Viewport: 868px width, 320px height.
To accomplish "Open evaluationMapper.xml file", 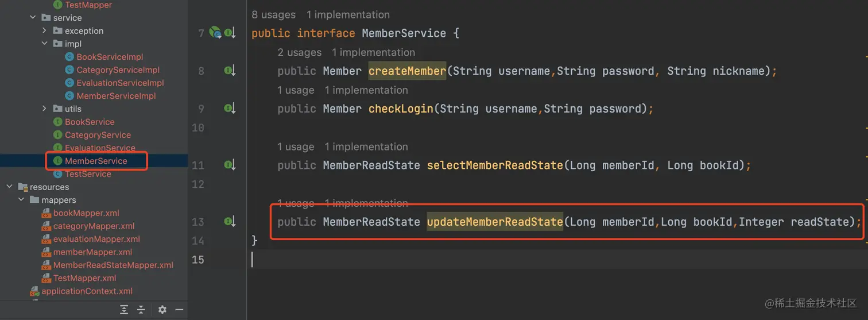I will coord(96,239).
